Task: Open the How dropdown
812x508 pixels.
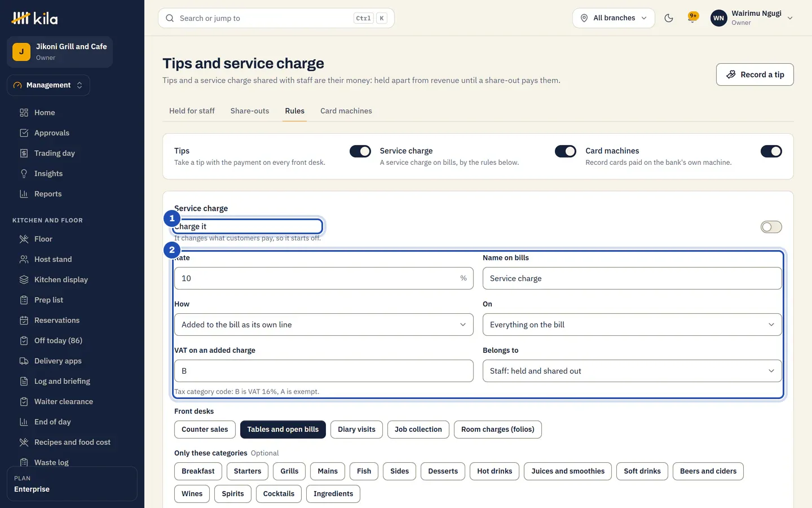Action: (x=324, y=325)
